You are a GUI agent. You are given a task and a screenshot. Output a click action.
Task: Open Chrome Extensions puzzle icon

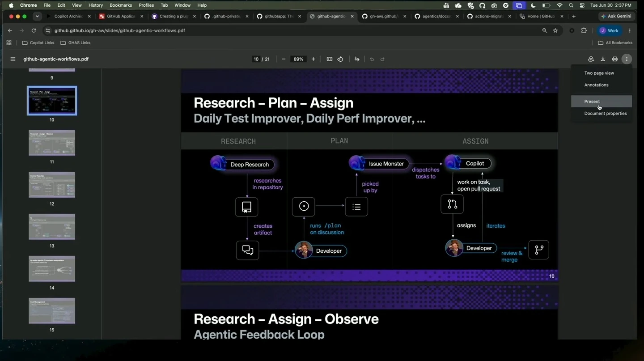(584, 30)
